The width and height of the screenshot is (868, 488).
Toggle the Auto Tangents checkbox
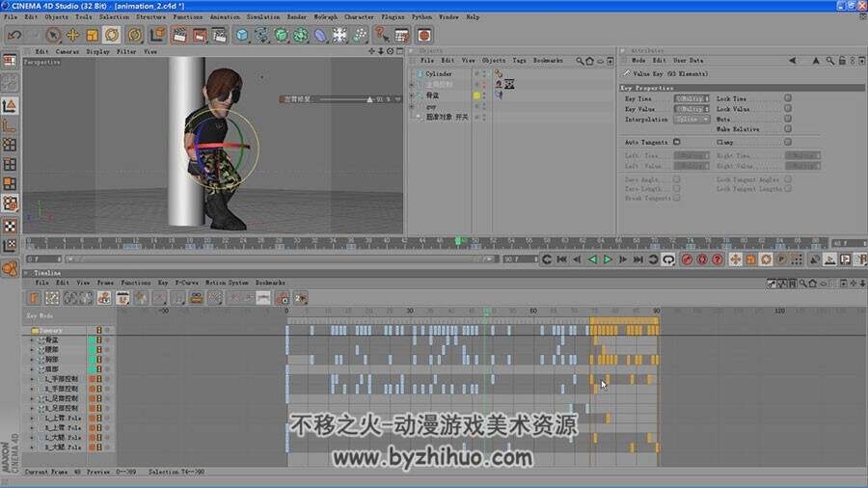[x=676, y=142]
